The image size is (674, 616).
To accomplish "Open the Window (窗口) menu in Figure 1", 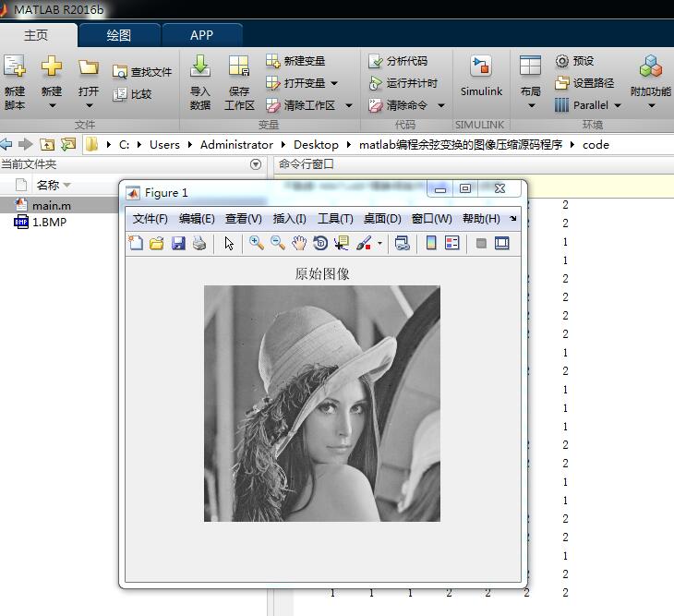I will pyautogui.click(x=431, y=219).
